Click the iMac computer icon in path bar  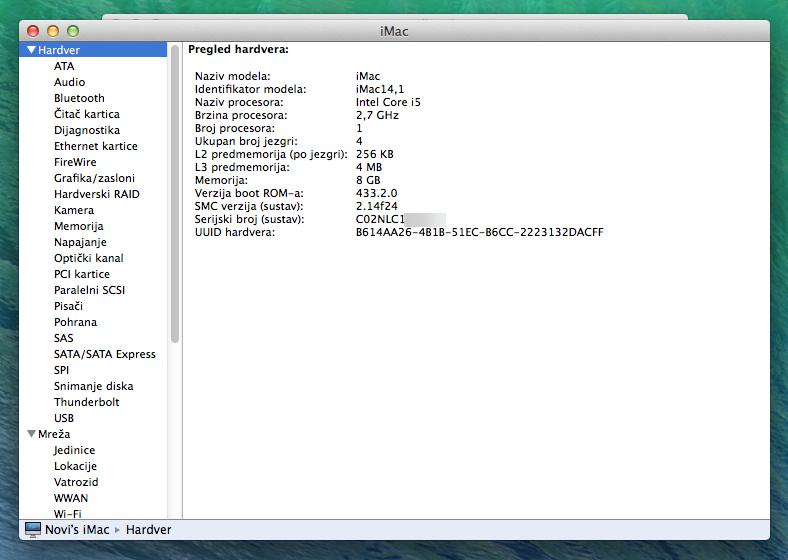pyautogui.click(x=33, y=529)
